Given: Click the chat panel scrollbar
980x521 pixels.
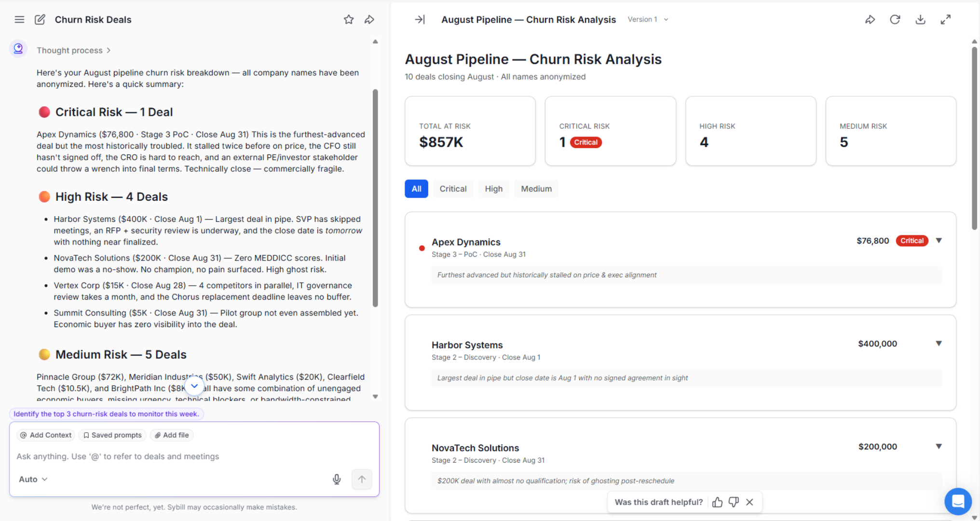Looking at the screenshot, I should tap(375, 198).
